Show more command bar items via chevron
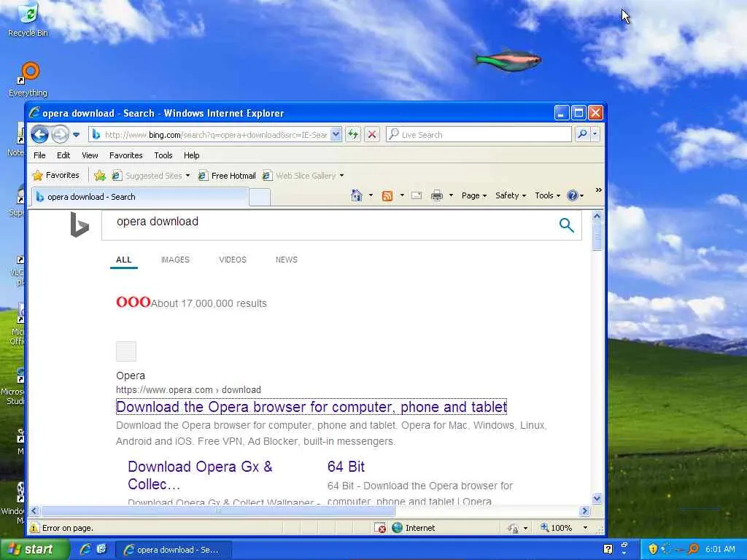The height and width of the screenshot is (560, 747). tap(598, 190)
